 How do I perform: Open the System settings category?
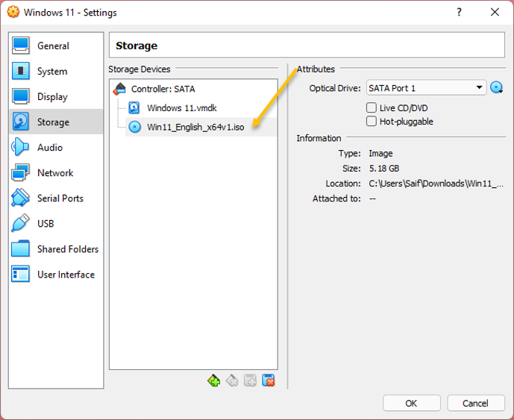point(56,71)
